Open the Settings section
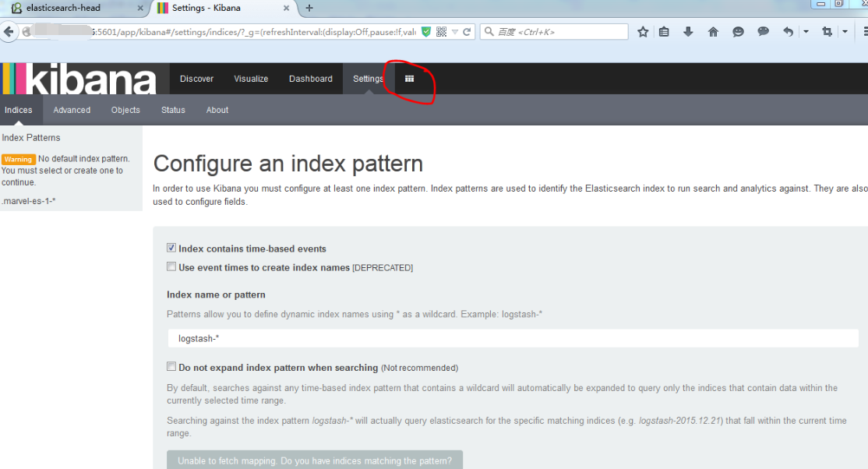The image size is (868, 469). point(368,79)
